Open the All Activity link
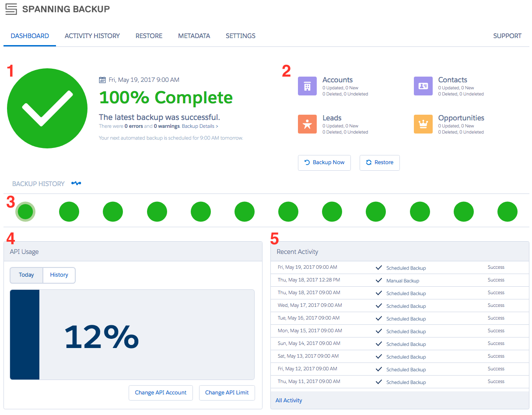The width and height of the screenshot is (532, 415). coord(289,400)
